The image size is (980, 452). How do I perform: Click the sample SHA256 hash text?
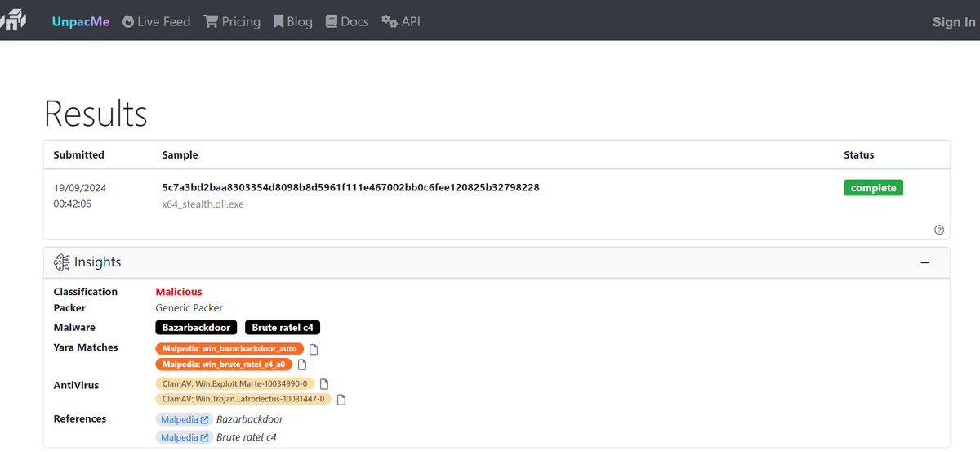point(351,187)
